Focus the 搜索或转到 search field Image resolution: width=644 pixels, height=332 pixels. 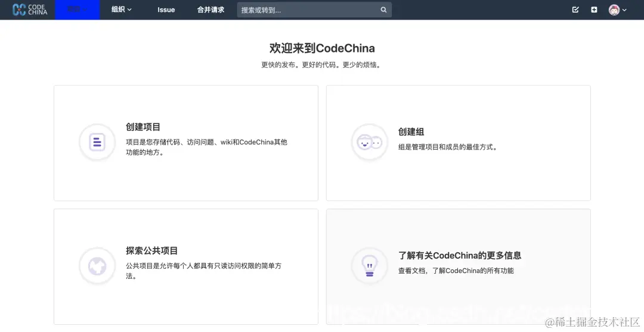coord(314,10)
